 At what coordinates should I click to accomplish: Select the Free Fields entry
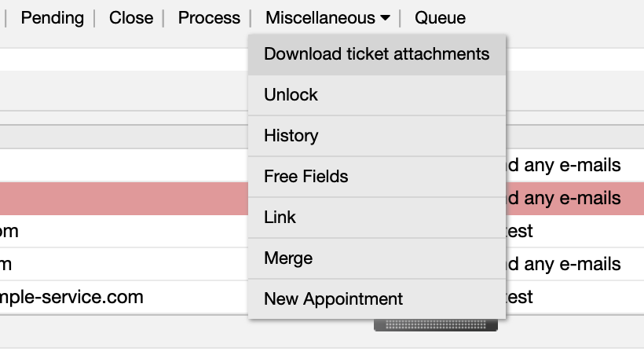pyautogui.click(x=306, y=177)
